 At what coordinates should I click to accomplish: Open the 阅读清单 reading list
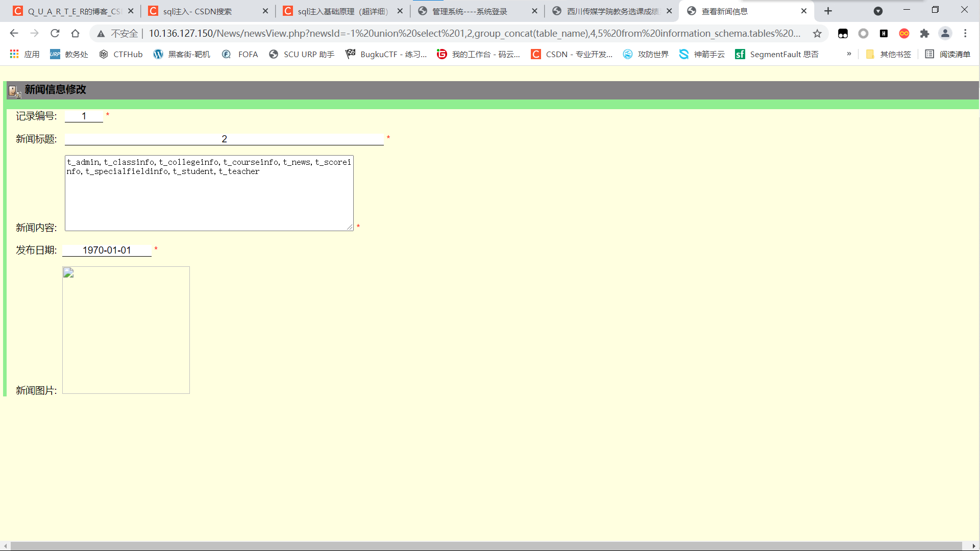point(948,54)
